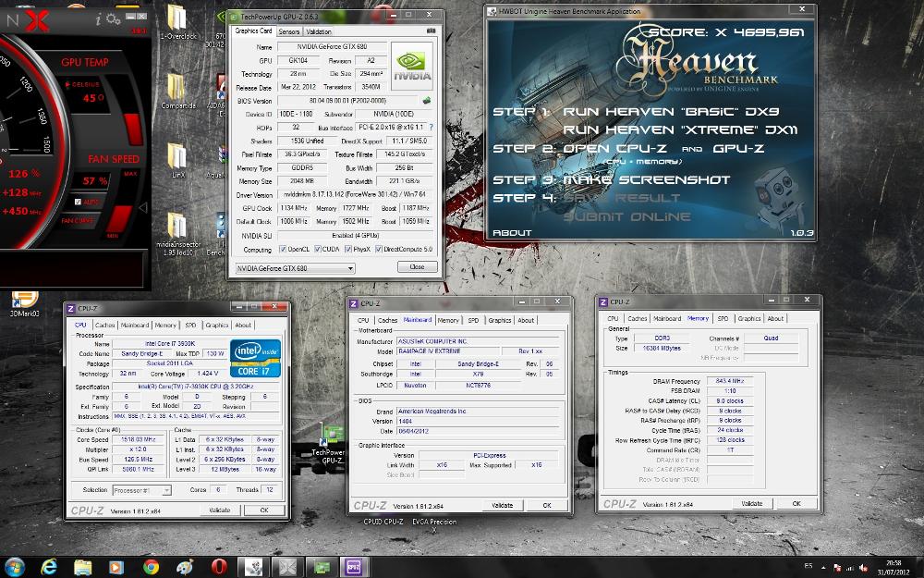924x578 pixels.
Task: Click "Intel Core i7 3930K" name value
Action: coord(170,344)
